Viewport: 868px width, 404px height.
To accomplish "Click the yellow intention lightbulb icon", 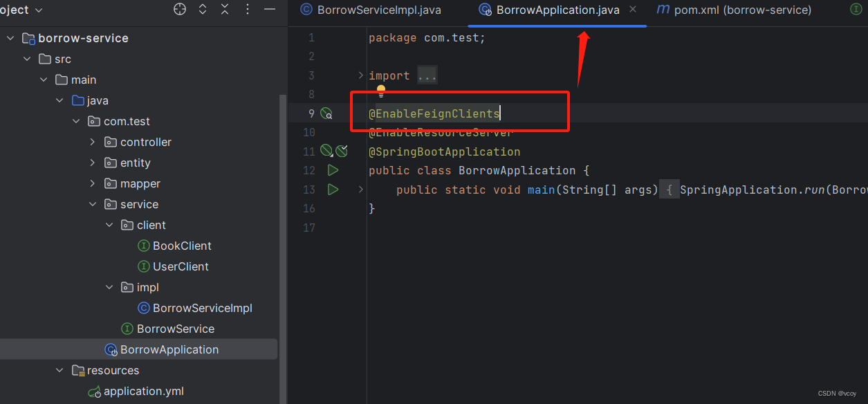I will click(x=380, y=91).
